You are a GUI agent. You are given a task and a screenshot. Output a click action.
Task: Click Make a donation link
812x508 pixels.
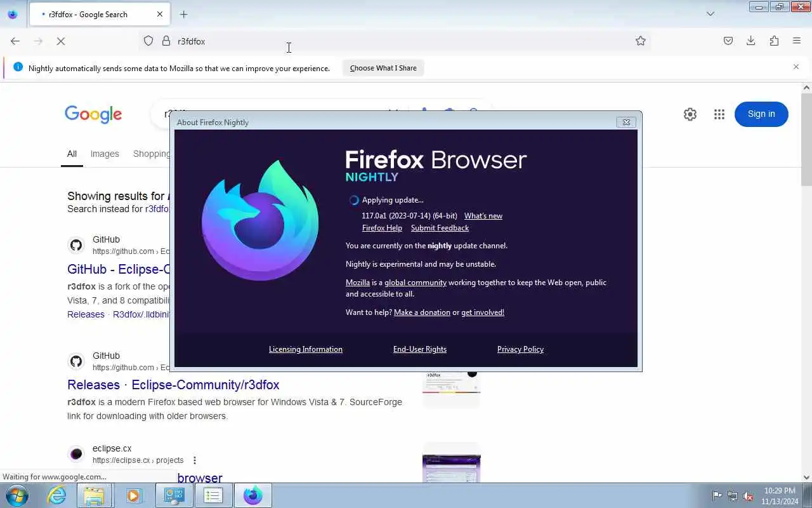coord(422,312)
